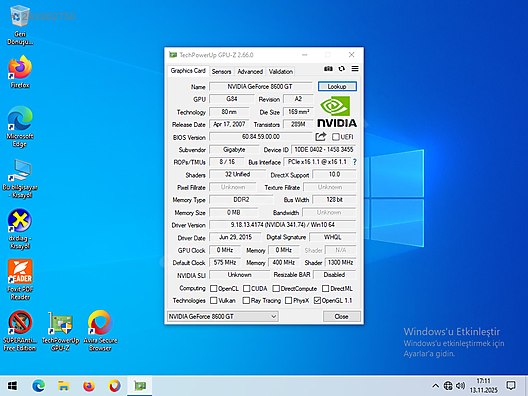Select the Microsoft Edge desktop shortcut
Image resolution: width=528 pixels, height=396 pixels.
click(20, 127)
